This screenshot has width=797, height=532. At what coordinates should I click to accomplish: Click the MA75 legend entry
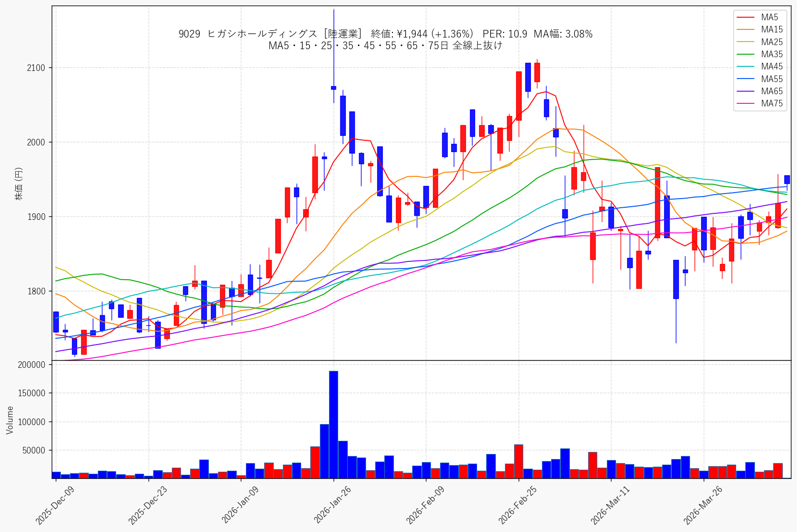click(759, 103)
